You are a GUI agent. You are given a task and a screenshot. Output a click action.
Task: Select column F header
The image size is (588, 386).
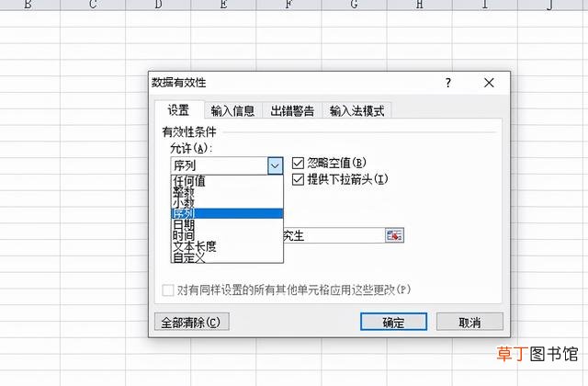288,5
